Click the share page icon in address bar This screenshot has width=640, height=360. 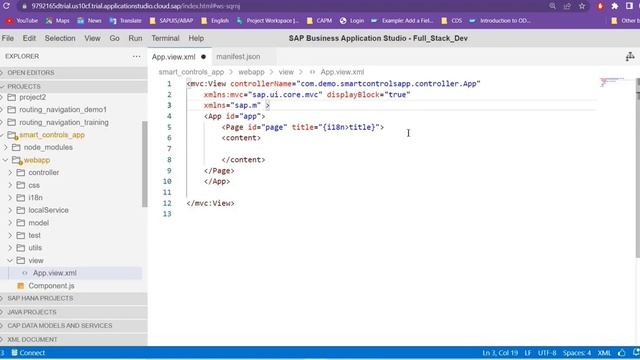[567, 6]
